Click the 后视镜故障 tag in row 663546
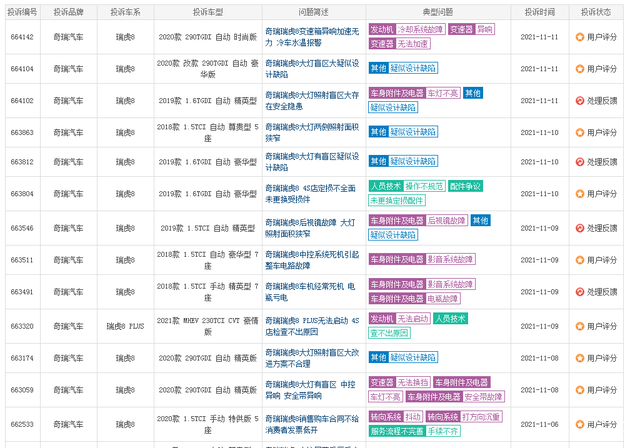This screenshot has width=640, height=448. (447, 221)
